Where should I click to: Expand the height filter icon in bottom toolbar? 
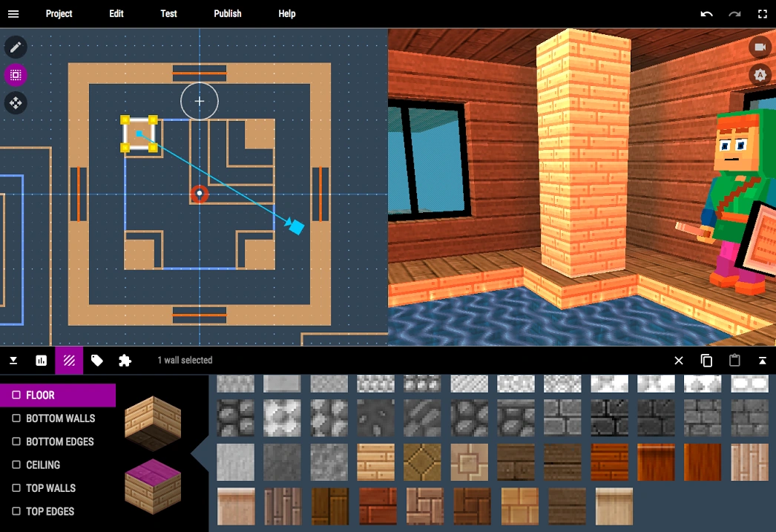pyautogui.click(x=13, y=361)
